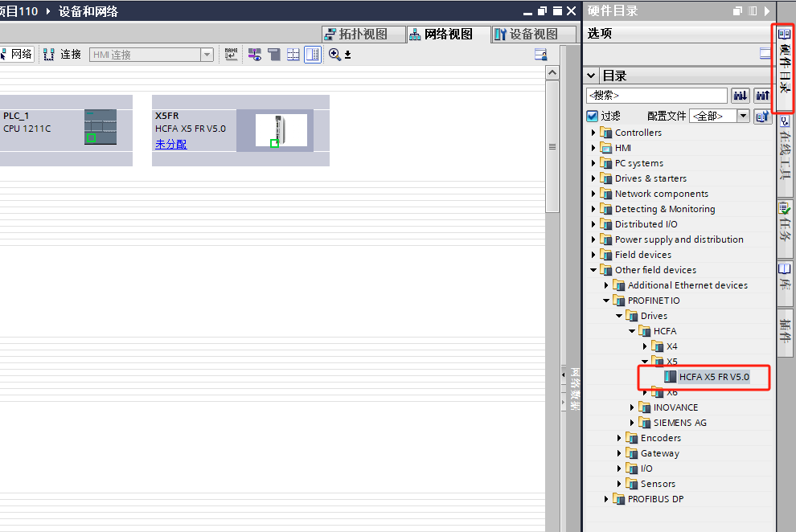This screenshot has height=532, width=796.
Task: Click the profile management wrench icon
Action: (762, 117)
